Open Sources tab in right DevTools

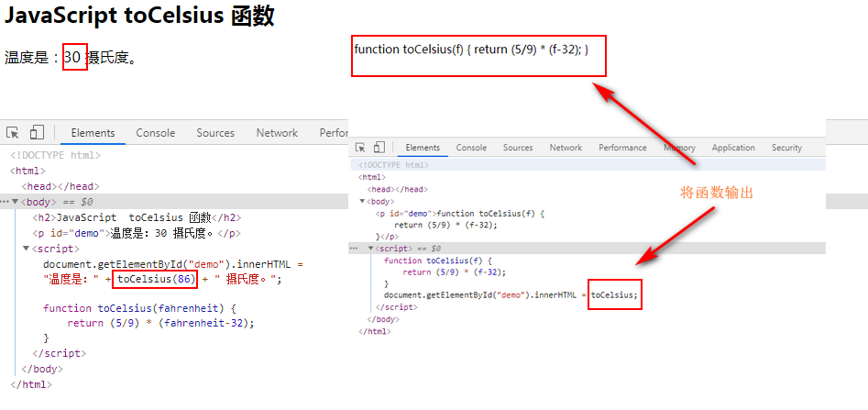coord(518,148)
